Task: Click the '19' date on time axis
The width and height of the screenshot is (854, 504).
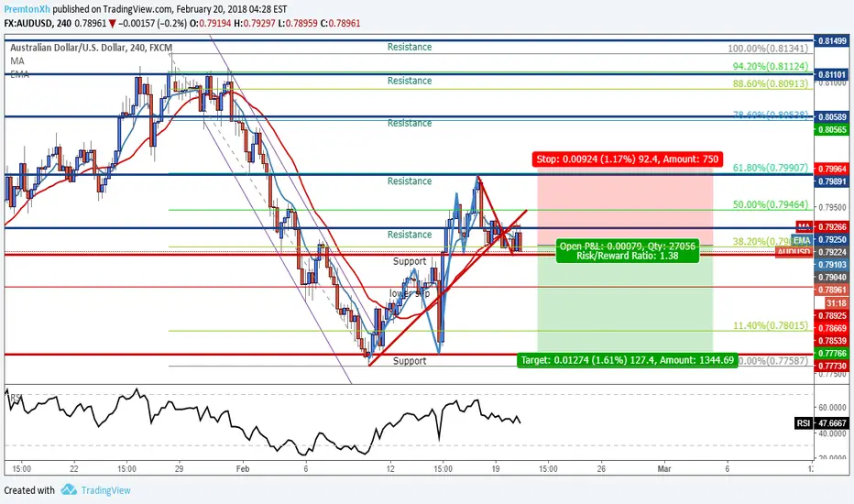Action: [x=496, y=468]
